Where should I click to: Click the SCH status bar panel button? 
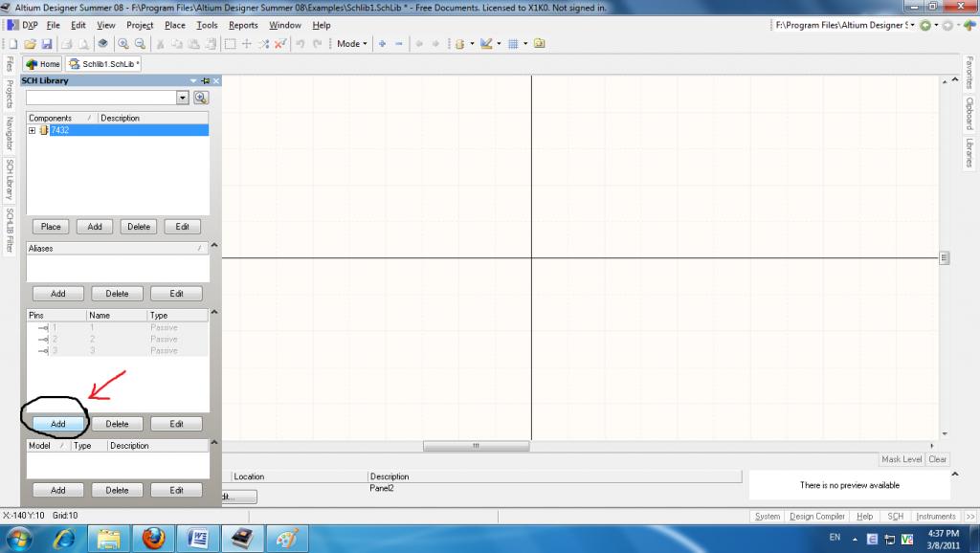[895, 516]
